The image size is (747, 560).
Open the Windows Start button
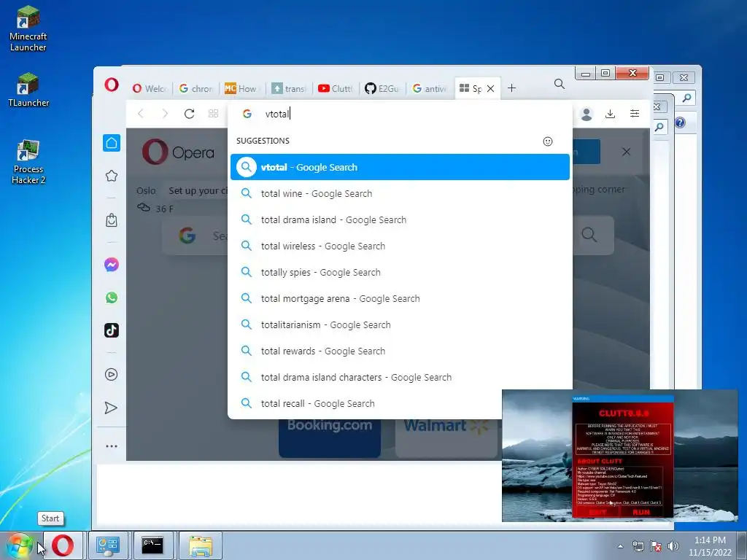(19, 545)
